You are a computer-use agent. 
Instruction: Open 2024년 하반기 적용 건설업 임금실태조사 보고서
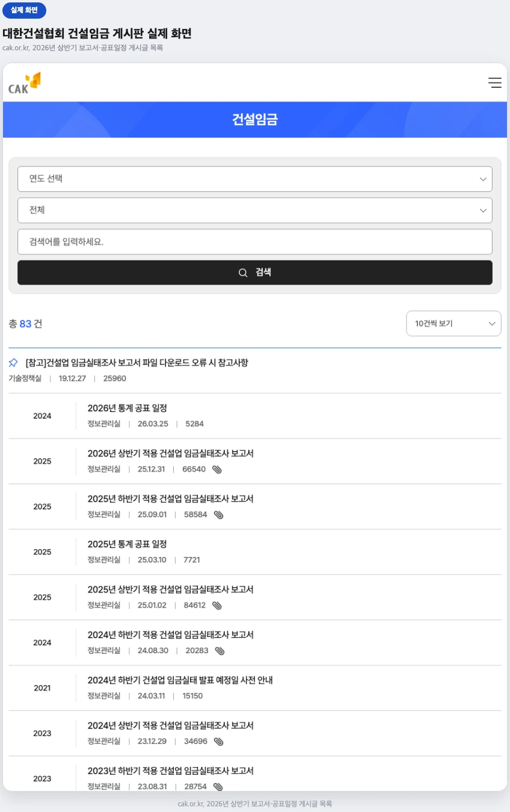pyautogui.click(x=171, y=635)
